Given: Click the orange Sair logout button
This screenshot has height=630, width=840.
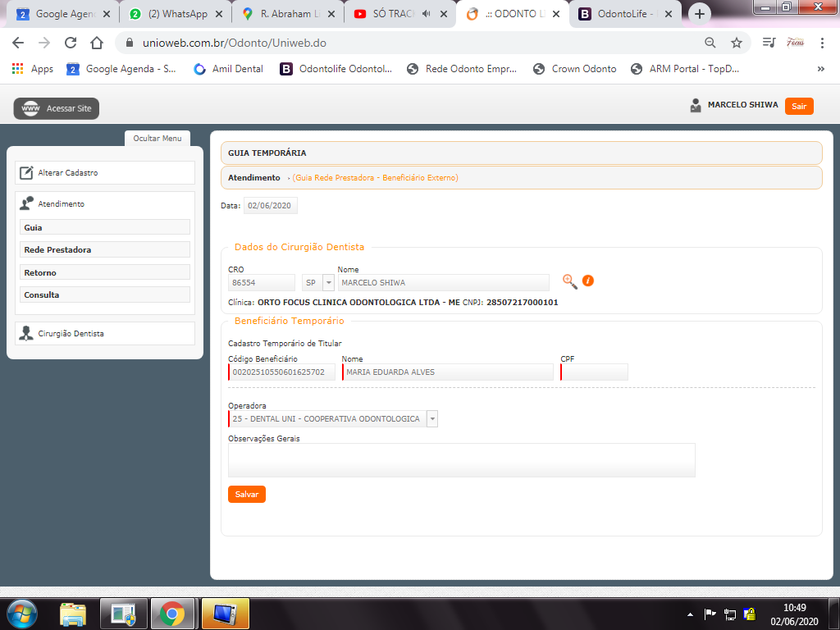Looking at the screenshot, I should (x=799, y=106).
